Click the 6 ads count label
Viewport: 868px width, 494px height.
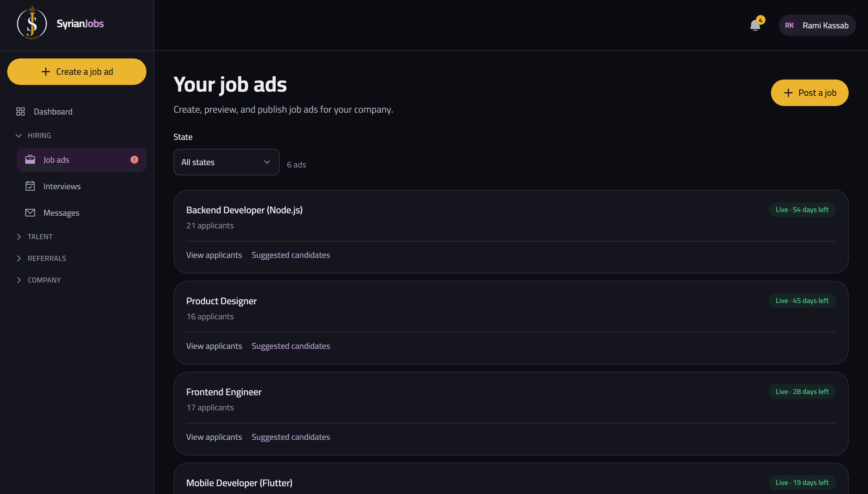pos(296,164)
